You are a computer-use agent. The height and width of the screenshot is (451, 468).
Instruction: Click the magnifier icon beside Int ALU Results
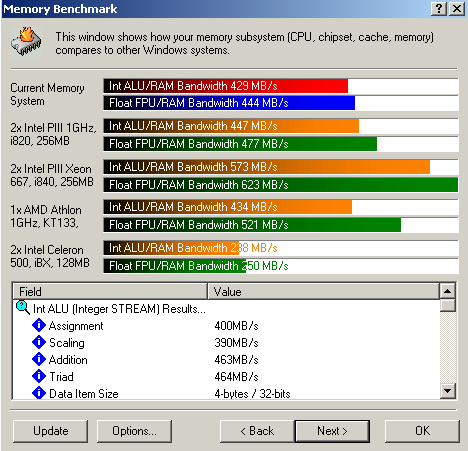(x=23, y=308)
